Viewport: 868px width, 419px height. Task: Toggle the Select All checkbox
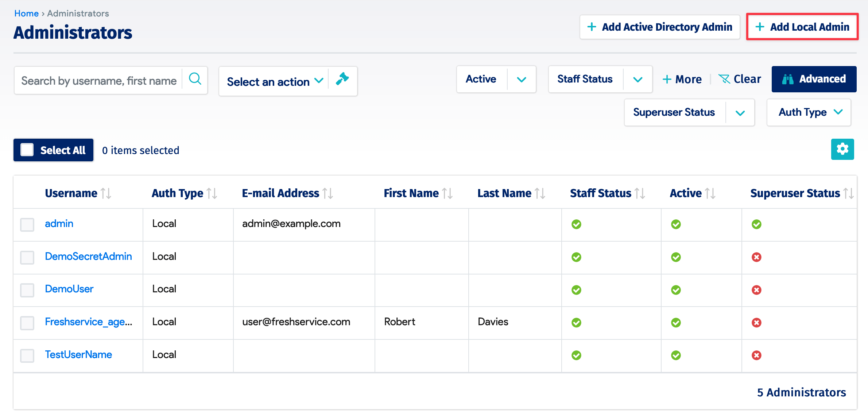(x=27, y=150)
